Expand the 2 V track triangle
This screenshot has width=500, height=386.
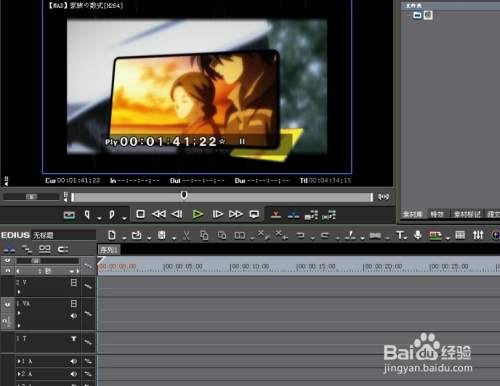pos(19,292)
